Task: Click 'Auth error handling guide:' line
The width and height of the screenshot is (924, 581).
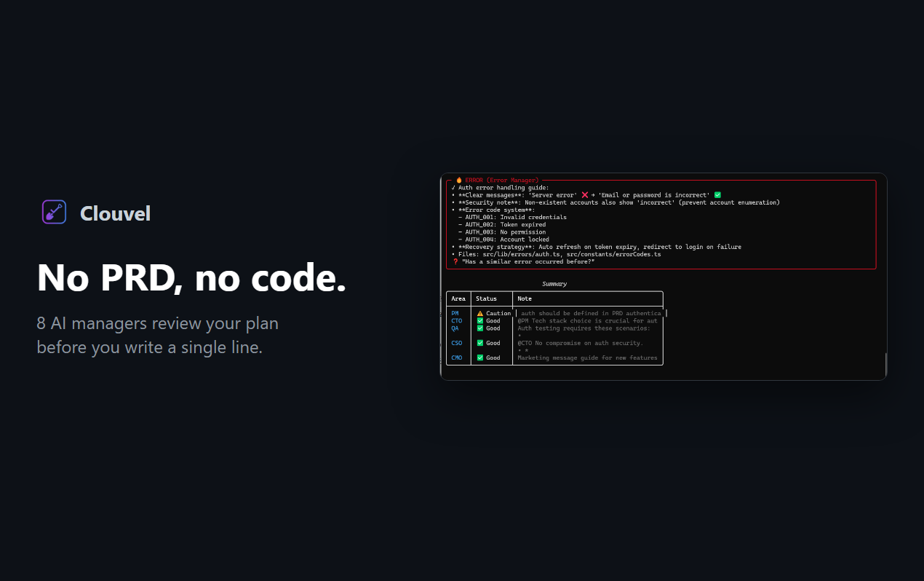Action: point(500,188)
